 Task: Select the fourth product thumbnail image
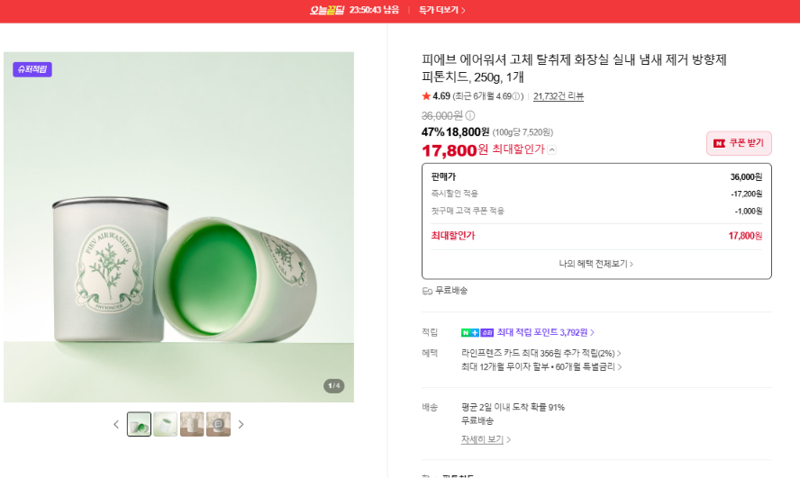(218, 424)
